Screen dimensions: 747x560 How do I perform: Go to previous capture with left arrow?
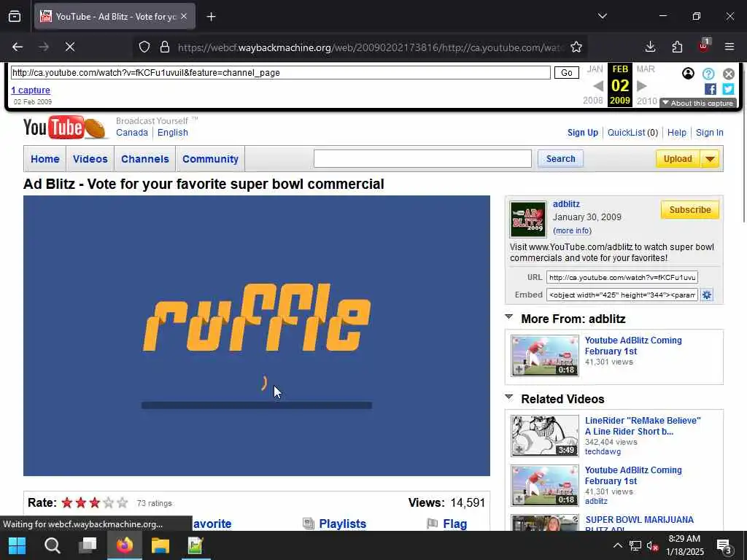pos(598,86)
